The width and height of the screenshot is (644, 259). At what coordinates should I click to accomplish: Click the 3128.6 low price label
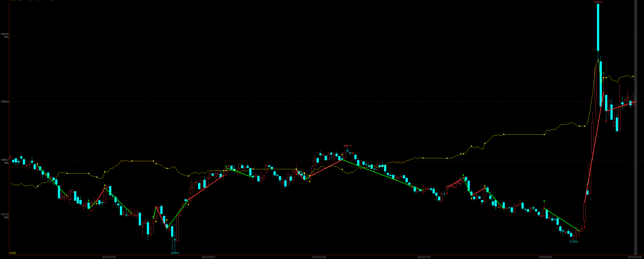coord(574,242)
